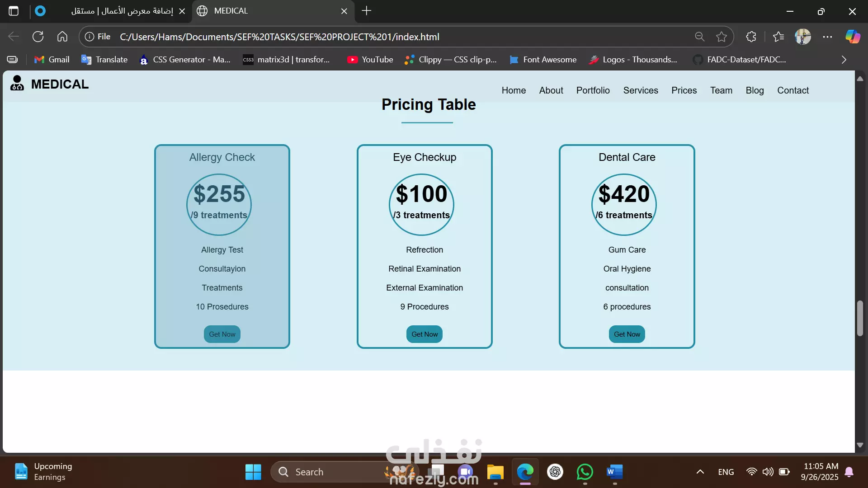Open the Copilot icon in the toolbar
The image size is (868, 488).
[x=853, y=37]
